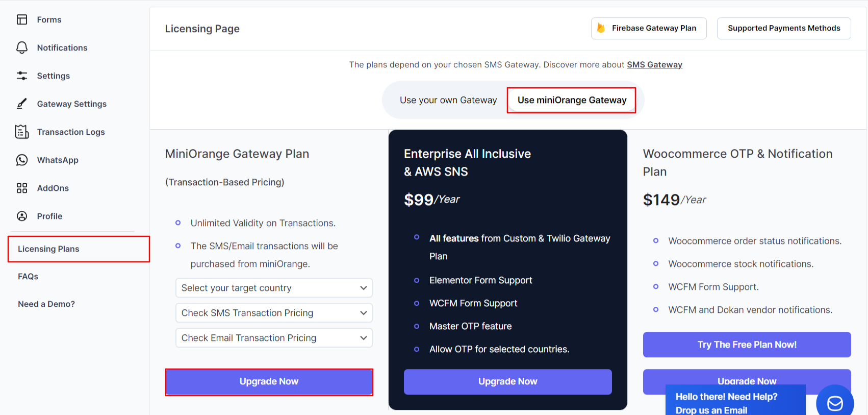Select 'Use miniOrange Gateway'
The image size is (868, 415).
coord(572,100)
